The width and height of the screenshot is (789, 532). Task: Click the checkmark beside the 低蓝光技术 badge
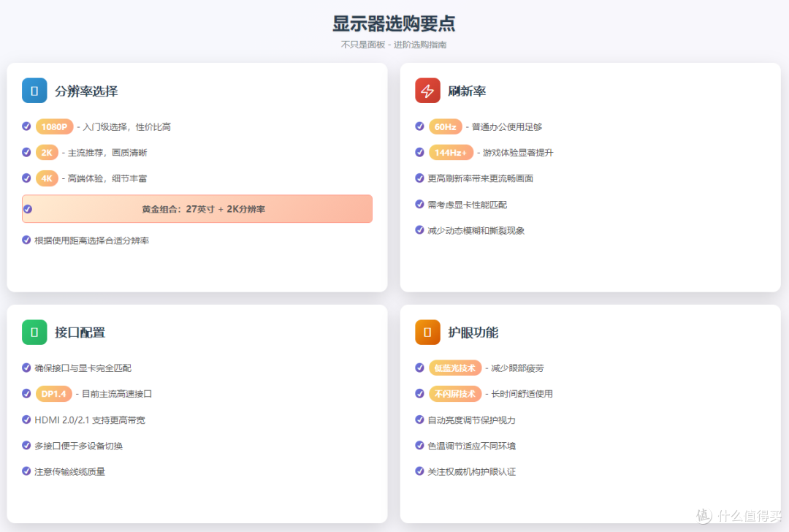coord(419,368)
